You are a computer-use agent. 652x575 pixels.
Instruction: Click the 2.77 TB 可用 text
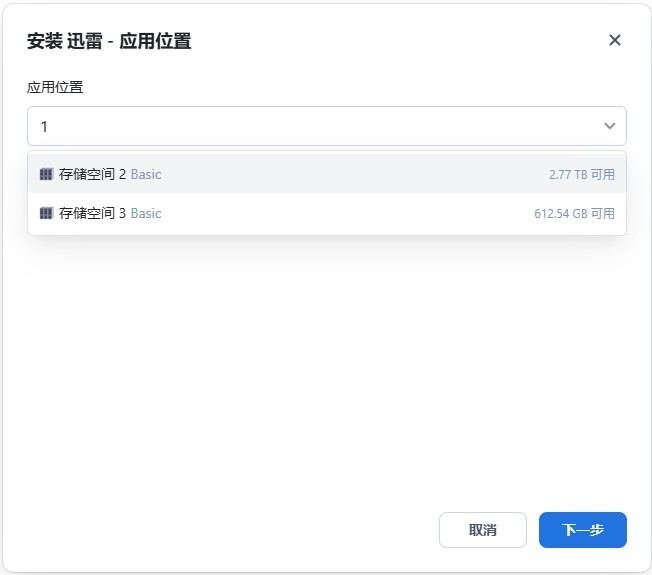pyautogui.click(x=582, y=174)
